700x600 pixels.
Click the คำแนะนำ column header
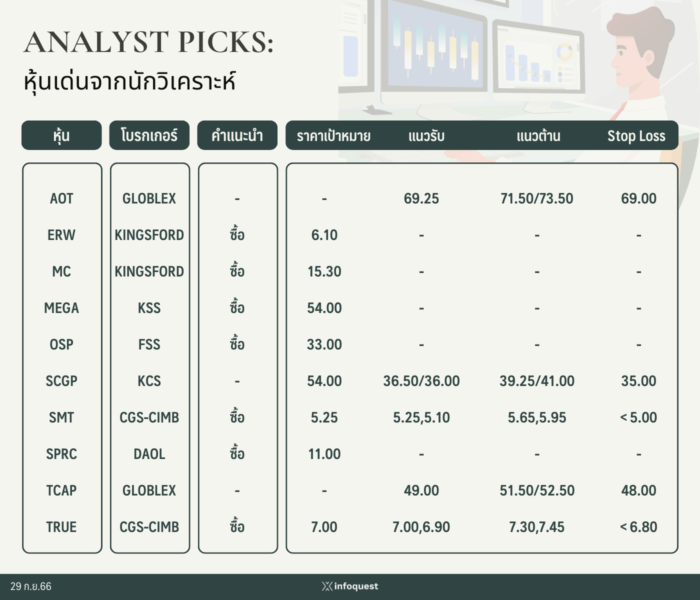[237, 135]
